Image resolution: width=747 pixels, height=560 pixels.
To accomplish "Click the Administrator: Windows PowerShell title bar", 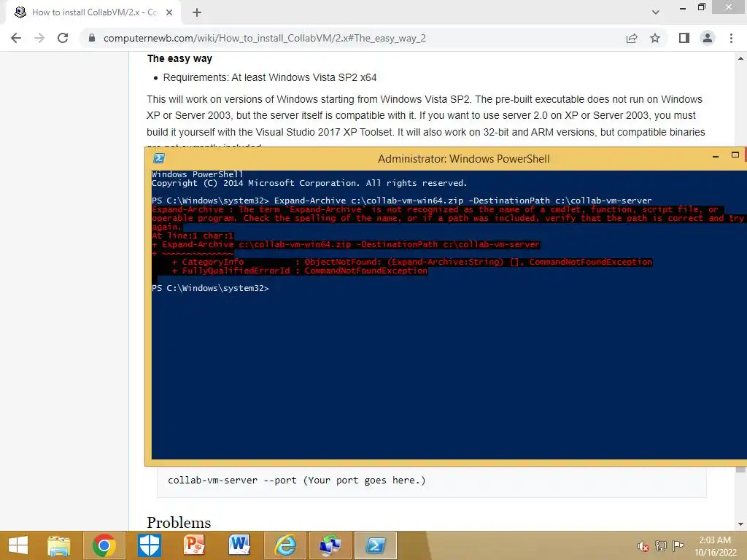I will (x=463, y=158).
